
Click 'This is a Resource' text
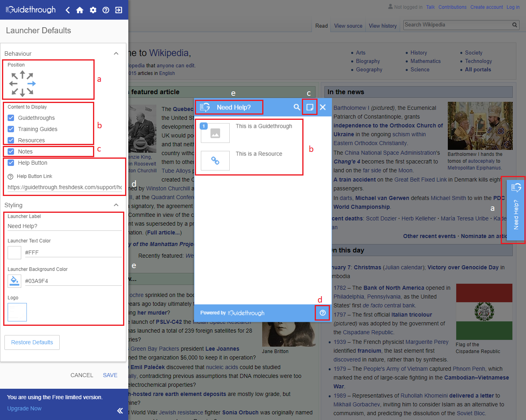point(259,154)
